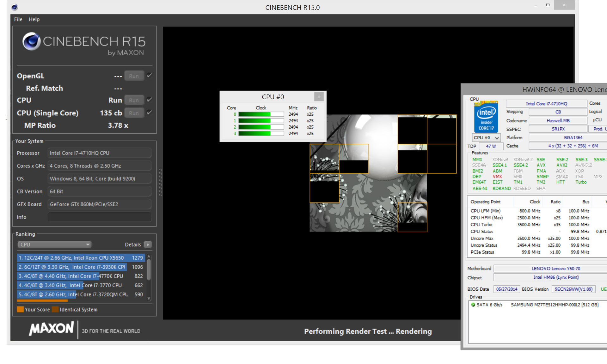Click the ranking list scroll-down arrow
Screen dimensions: 607x364
149,299
